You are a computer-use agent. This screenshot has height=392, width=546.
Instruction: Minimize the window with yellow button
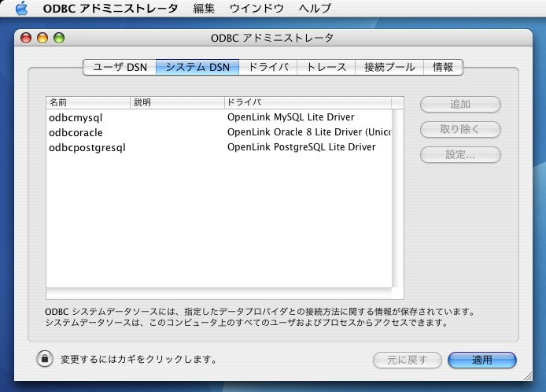[x=42, y=38]
